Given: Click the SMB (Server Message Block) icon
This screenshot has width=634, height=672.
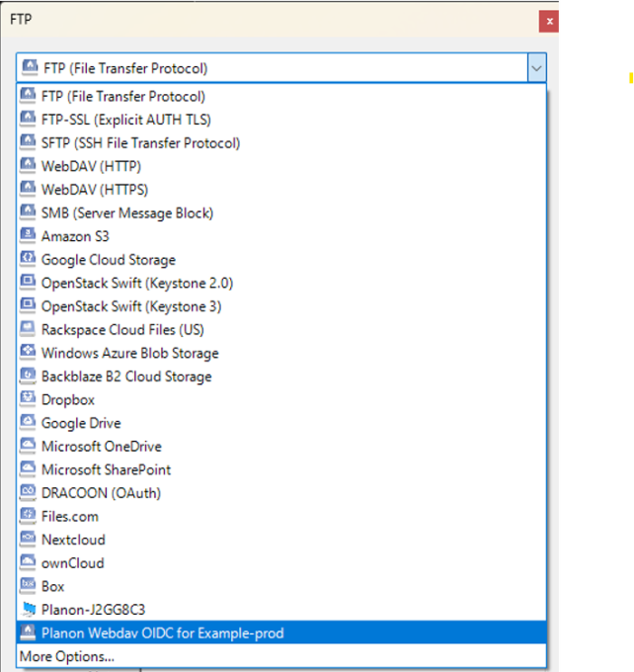Looking at the screenshot, I should click(28, 211).
